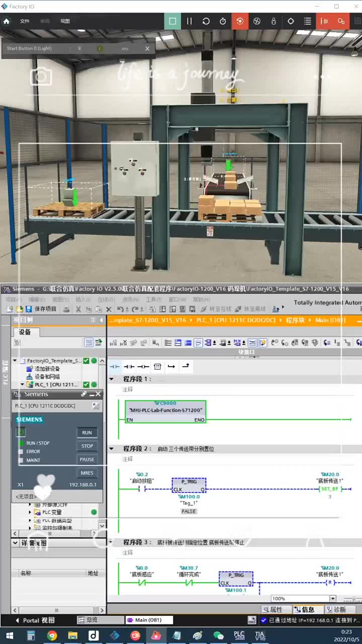Click 转至在线 (Go online) button
The width and height of the screenshot is (362, 644).
point(216,309)
